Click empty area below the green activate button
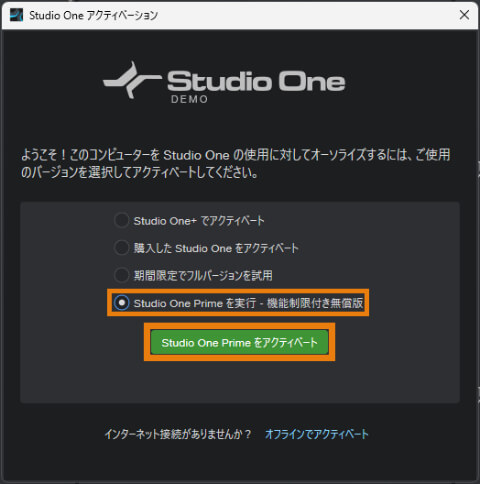The image size is (480, 484). (x=239, y=380)
